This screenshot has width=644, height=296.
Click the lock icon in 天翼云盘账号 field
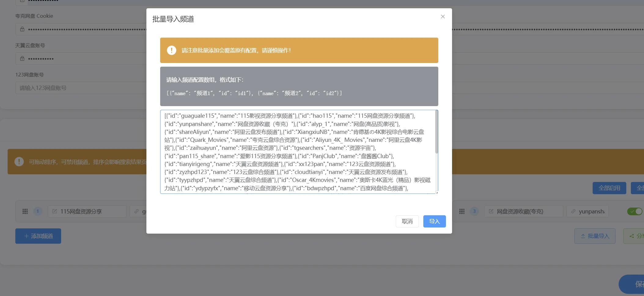tap(22, 58)
